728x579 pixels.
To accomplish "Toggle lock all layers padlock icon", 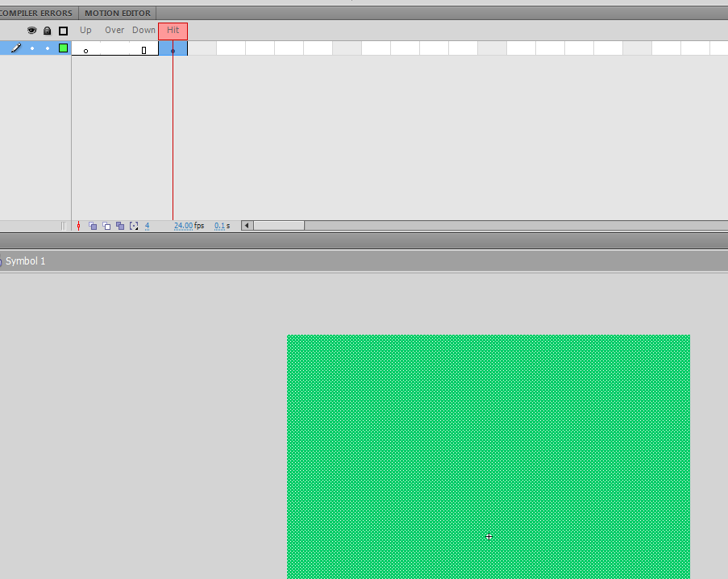I will coord(47,31).
